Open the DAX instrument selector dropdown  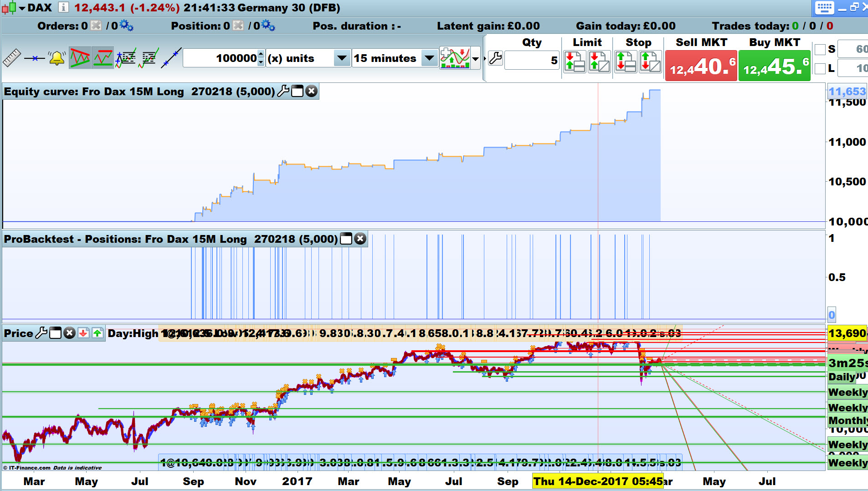pos(22,8)
